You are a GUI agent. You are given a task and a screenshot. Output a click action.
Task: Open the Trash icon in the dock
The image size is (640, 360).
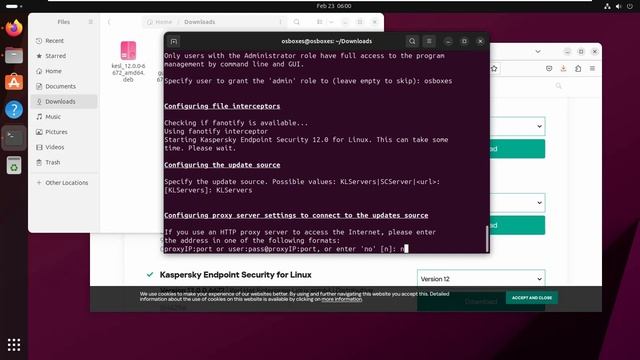pyautogui.click(x=14, y=165)
